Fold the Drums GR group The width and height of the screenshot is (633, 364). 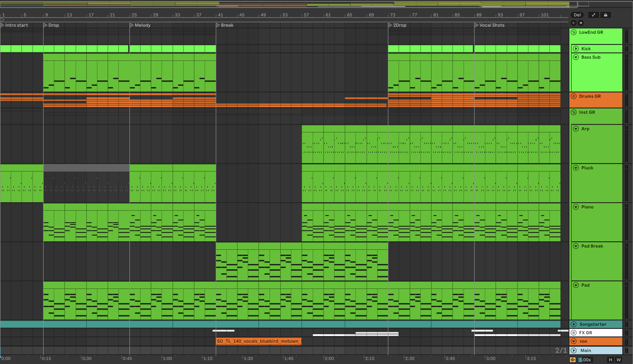point(574,96)
